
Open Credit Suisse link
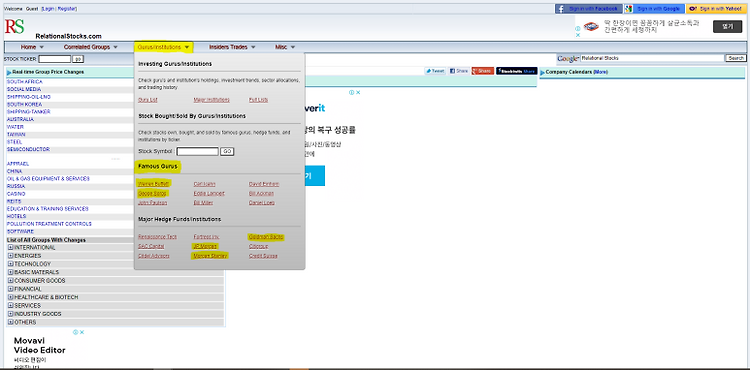[263, 256]
